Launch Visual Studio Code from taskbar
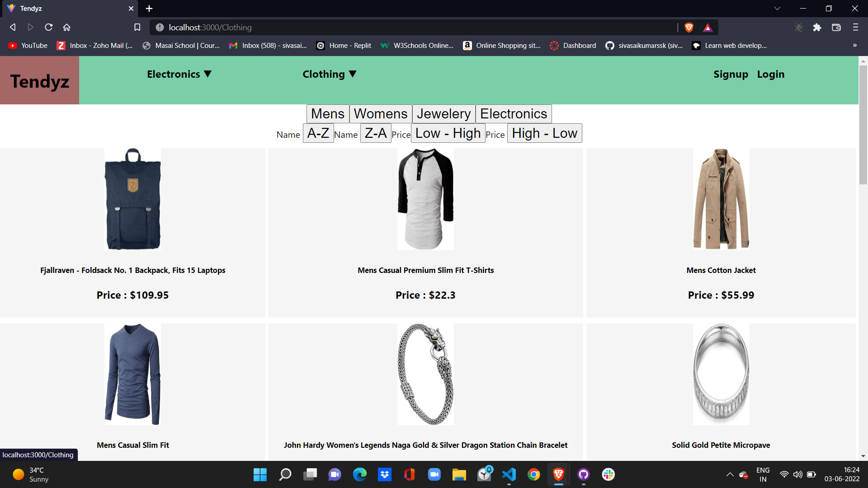Viewport: 868px width, 488px height. click(509, 474)
